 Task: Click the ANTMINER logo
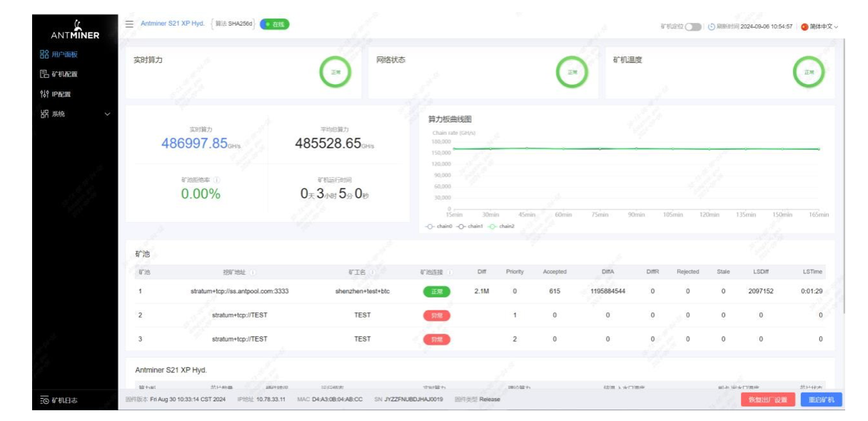click(x=75, y=30)
